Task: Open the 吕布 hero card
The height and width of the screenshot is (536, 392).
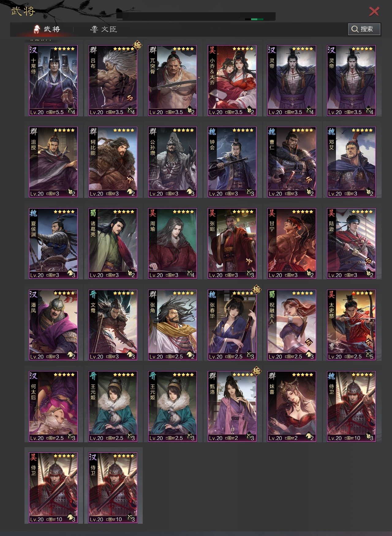Action: click(x=113, y=81)
